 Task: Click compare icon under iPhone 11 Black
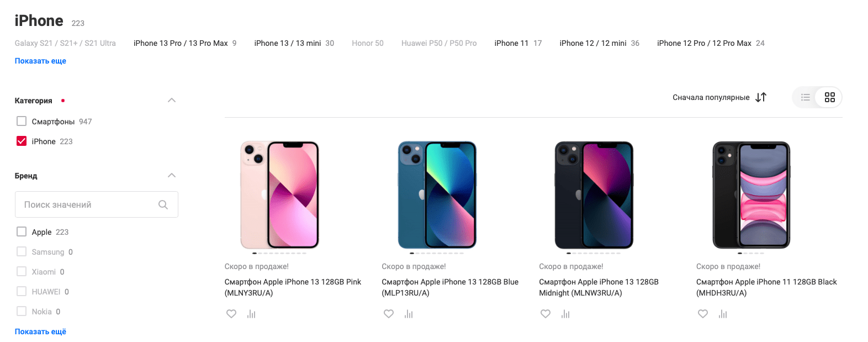[723, 314]
